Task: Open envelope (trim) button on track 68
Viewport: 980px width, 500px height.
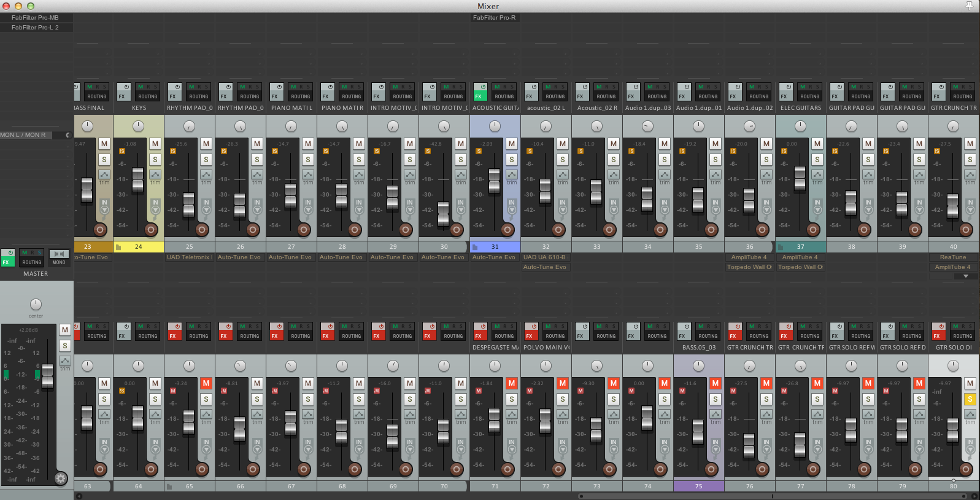Action: (359, 415)
